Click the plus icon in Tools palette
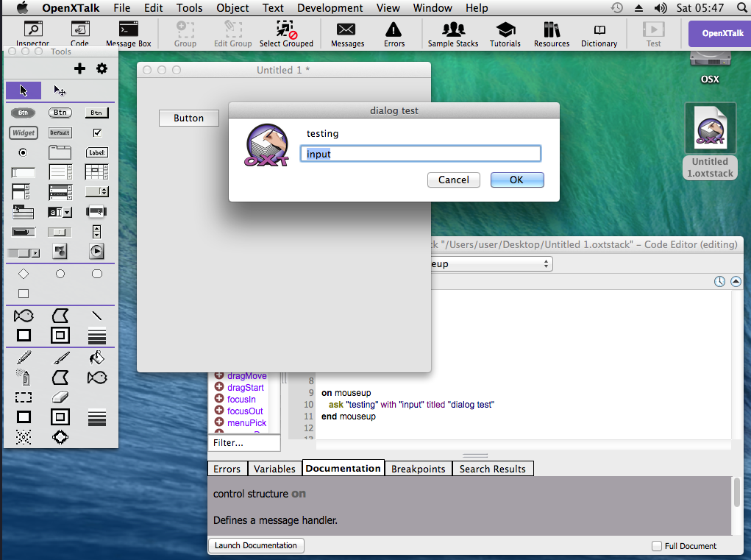The height and width of the screenshot is (560, 751). [x=79, y=68]
